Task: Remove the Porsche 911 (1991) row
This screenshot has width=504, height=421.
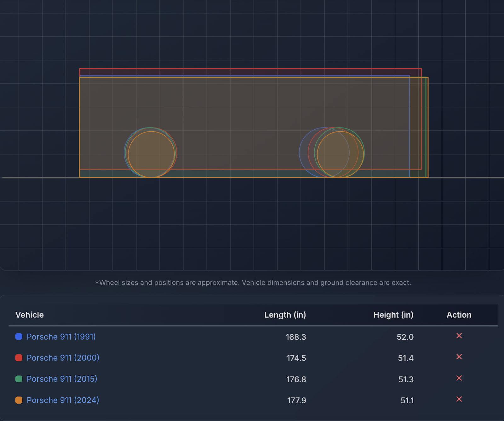Action: [x=459, y=336]
